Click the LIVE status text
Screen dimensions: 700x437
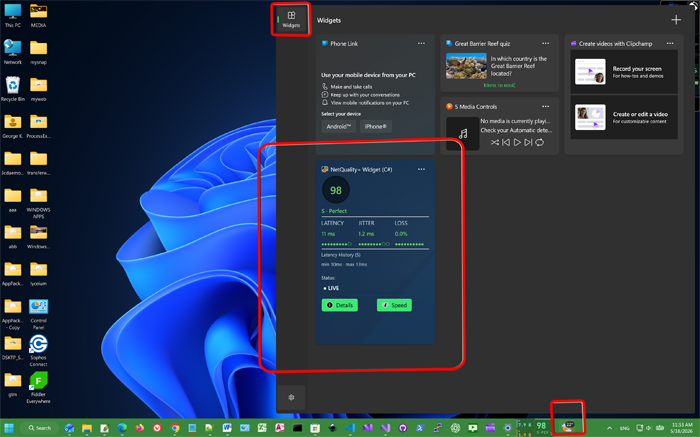pyautogui.click(x=331, y=288)
